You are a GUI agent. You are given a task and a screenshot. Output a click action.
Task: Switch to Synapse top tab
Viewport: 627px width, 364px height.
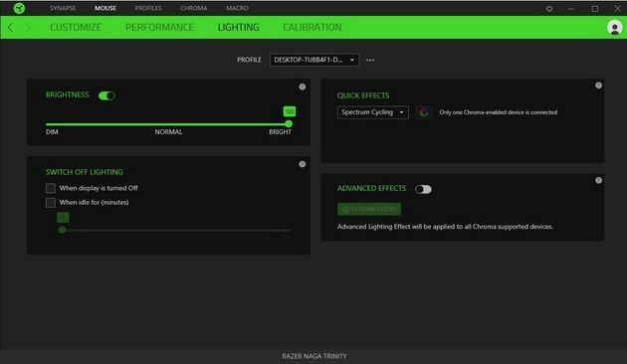pos(63,8)
